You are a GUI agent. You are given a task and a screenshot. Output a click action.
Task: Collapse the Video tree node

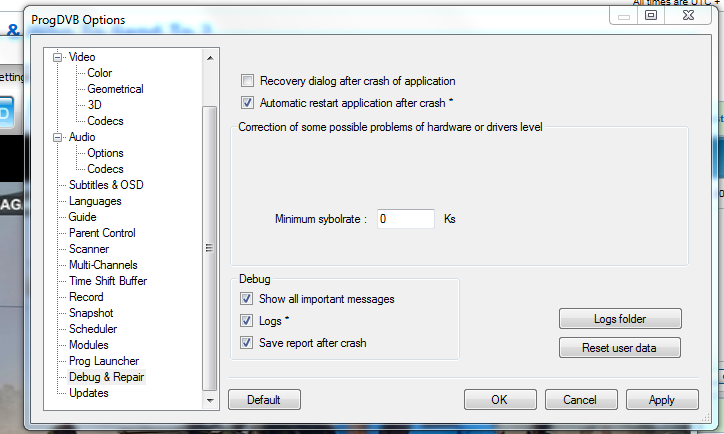point(58,57)
